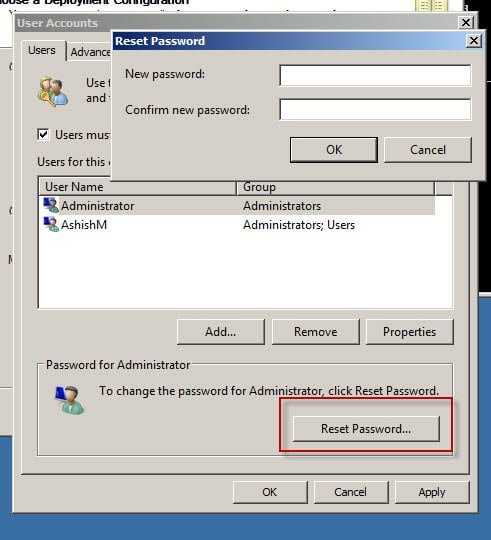The image size is (491, 540).
Task: Open Properties for the selected user
Action: (409, 332)
